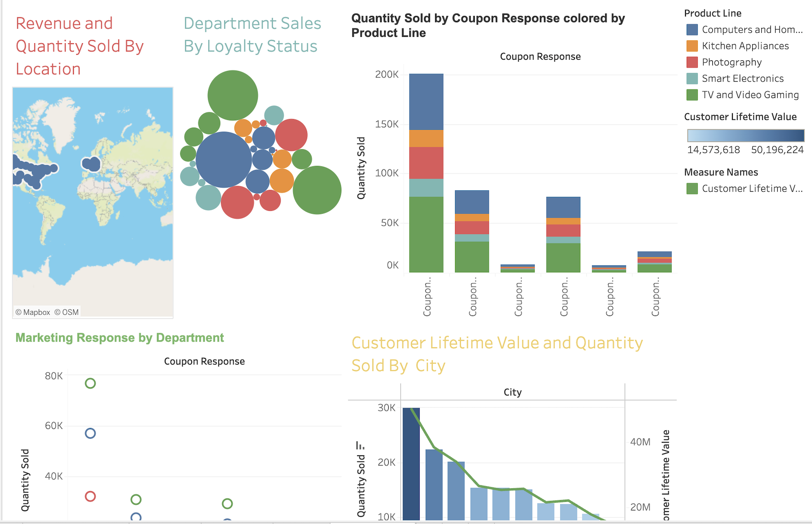Screen dimensions: 812x524
Task: Select the Photography red legend swatch
Action: tap(692, 62)
